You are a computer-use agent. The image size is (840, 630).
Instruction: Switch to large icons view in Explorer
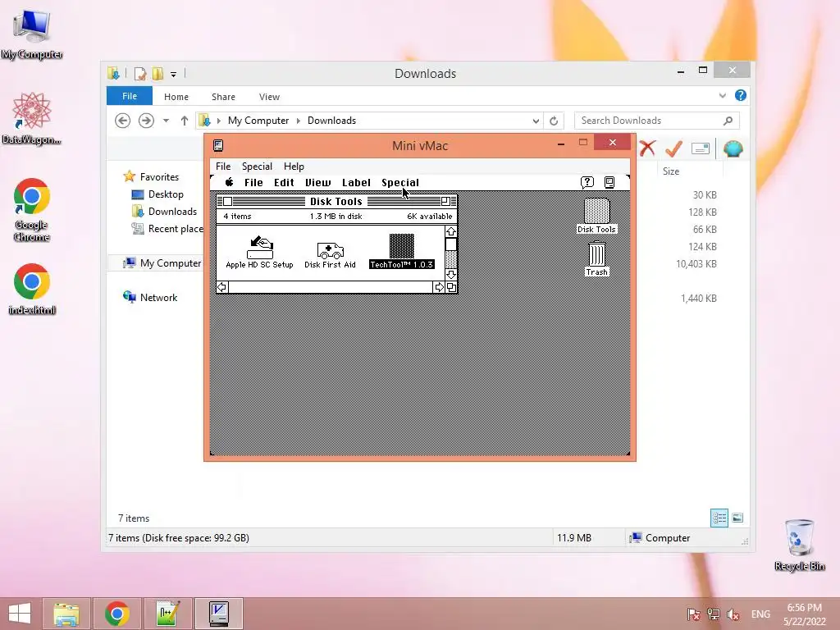(737, 518)
